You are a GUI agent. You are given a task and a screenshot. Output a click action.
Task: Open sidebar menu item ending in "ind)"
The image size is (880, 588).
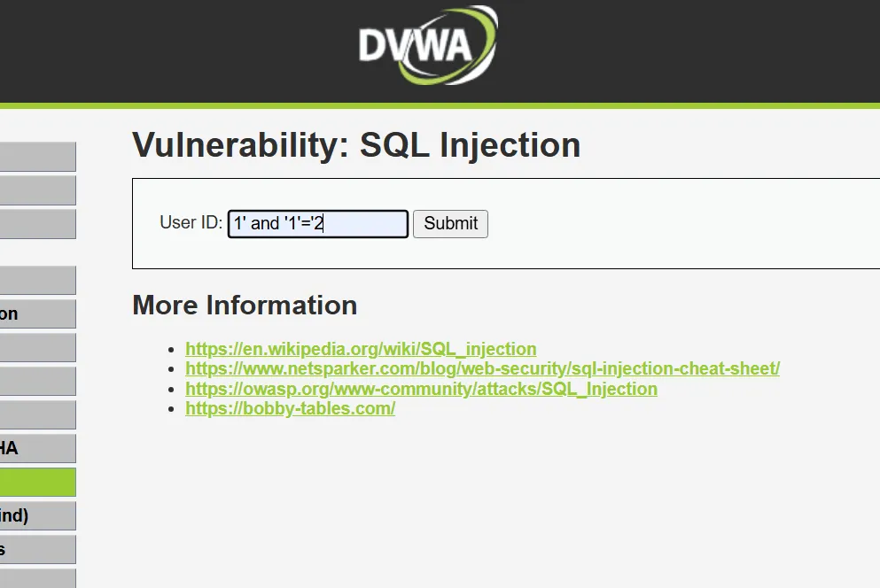pyautogui.click(x=37, y=515)
